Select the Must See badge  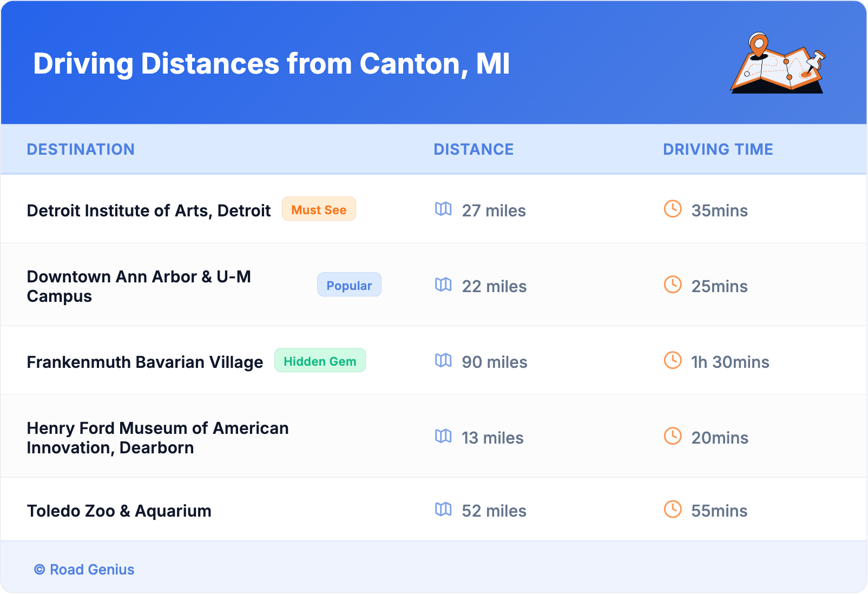tap(319, 209)
